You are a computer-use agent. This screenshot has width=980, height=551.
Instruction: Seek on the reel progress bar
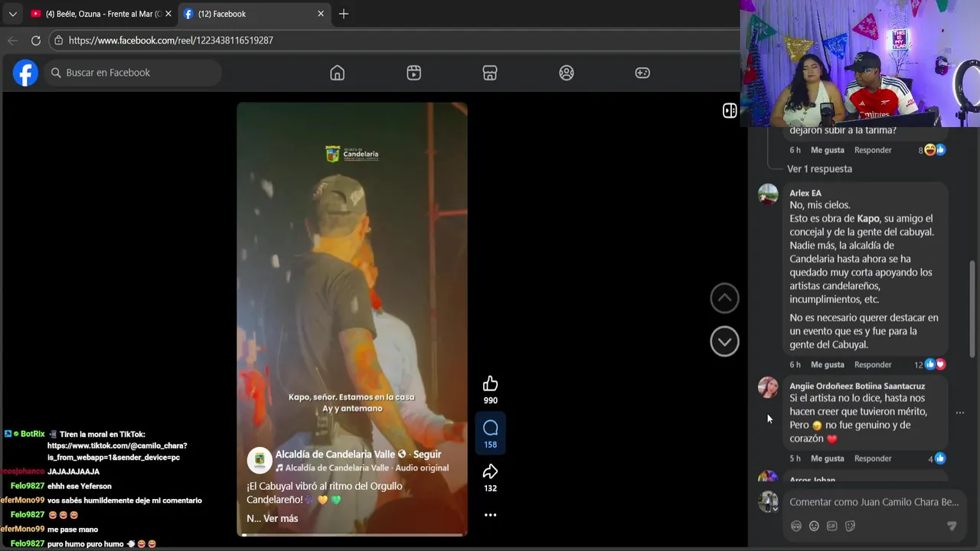351,534
